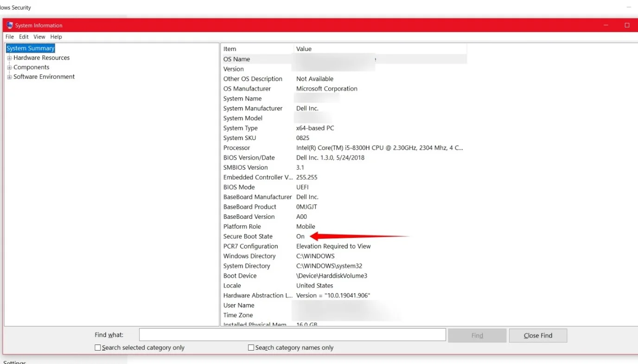The width and height of the screenshot is (638, 364).
Task: Enable Search category names only
Action: pyautogui.click(x=251, y=347)
